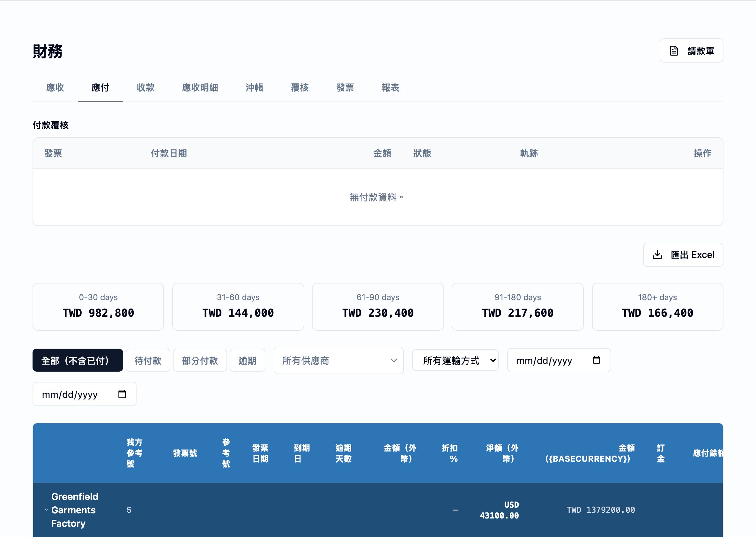Filter by 逾期 status
The image size is (756, 537).
point(248,360)
